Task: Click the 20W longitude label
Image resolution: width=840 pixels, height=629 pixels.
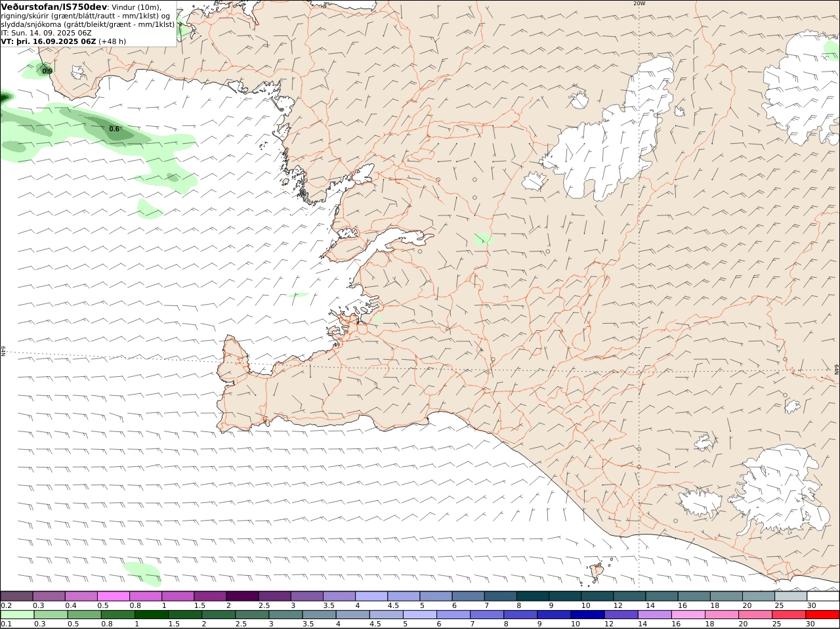Action: 639,3
